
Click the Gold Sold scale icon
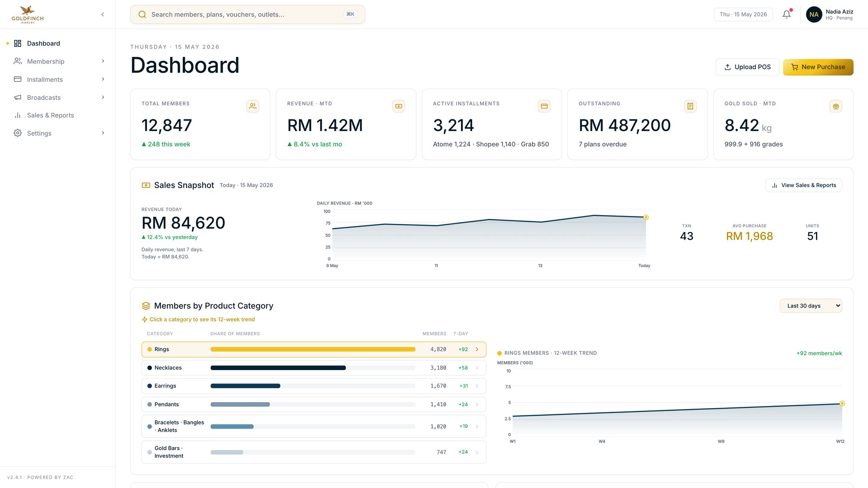click(x=836, y=106)
